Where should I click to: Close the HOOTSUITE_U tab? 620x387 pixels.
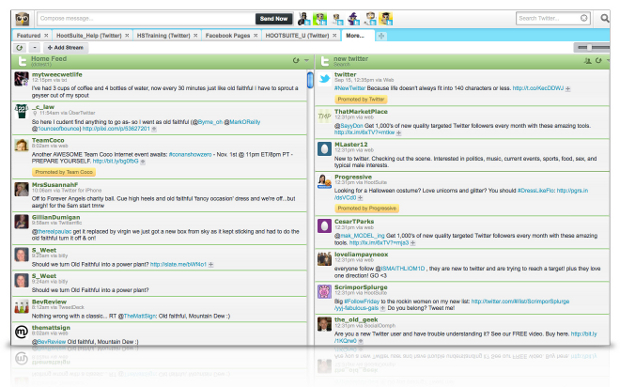coord(335,36)
